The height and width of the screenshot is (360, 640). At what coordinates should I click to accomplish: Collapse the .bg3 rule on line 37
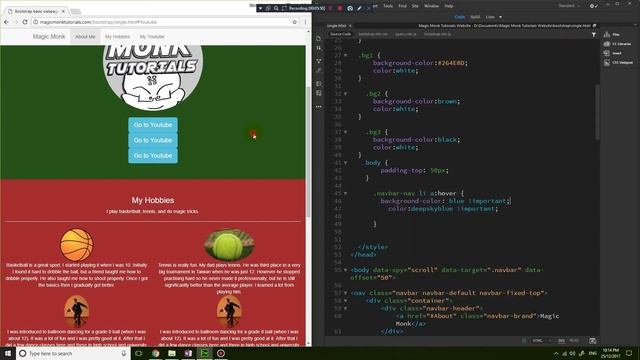[x=346, y=132]
